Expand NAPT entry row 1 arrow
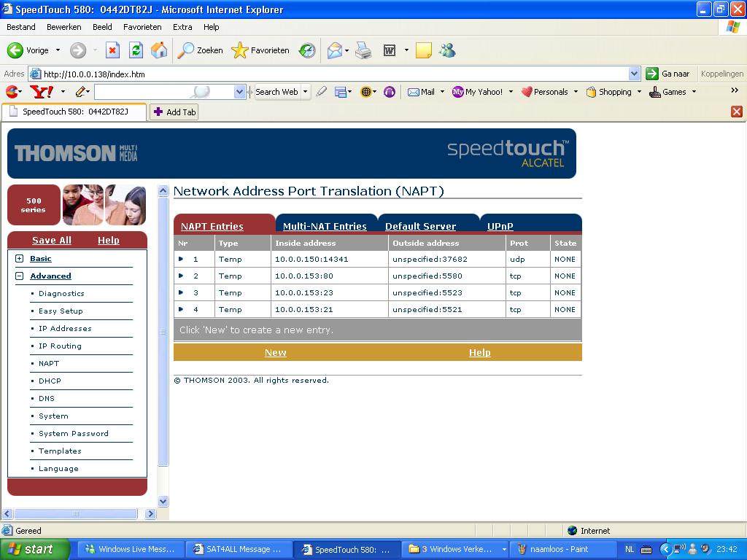This screenshot has height=560, width=747. coord(182,259)
